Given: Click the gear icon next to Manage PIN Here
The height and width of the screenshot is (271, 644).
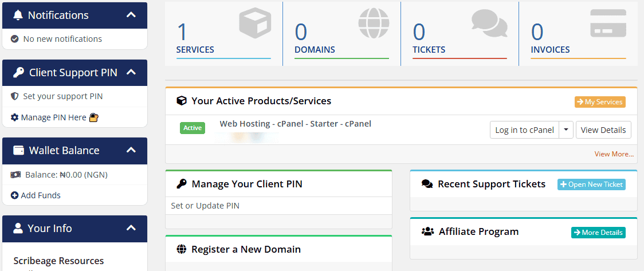Looking at the screenshot, I should (15, 117).
